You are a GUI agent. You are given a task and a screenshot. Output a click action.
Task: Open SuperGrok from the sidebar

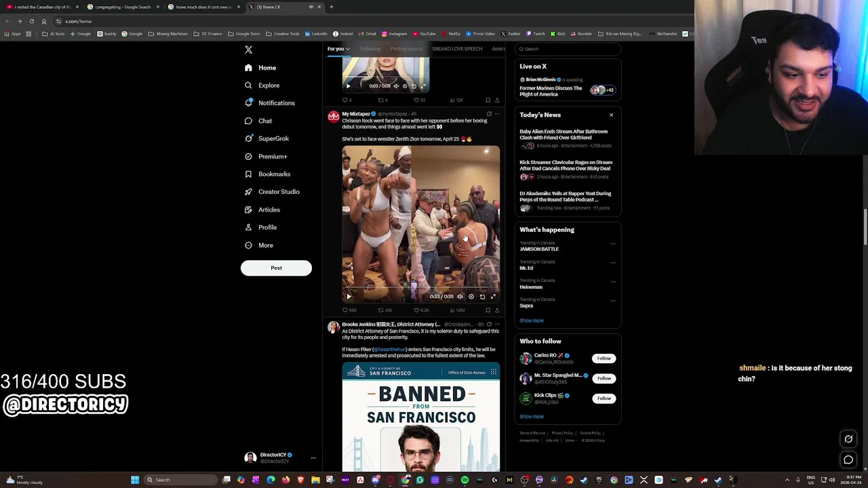click(267, 138)
